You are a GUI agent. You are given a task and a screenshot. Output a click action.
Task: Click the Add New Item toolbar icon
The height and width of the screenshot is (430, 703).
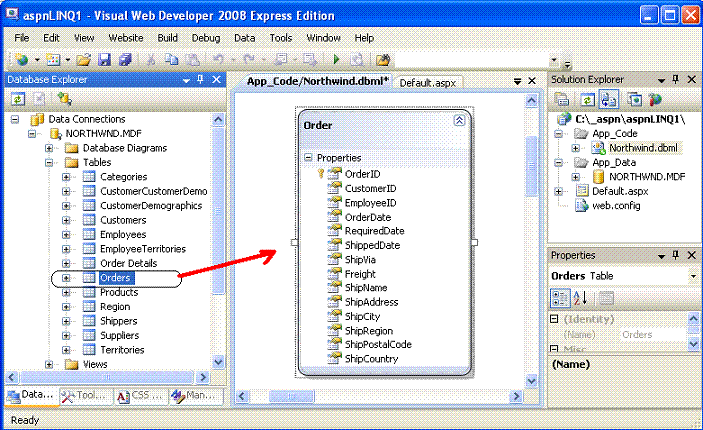click(x=53, y=60)
